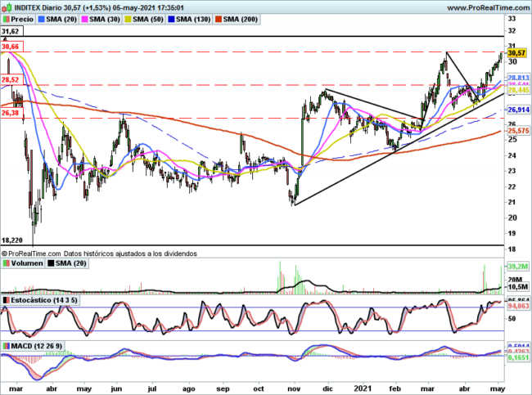
Task: Click the 28,445 SMA value on the price axis
Action: pos(519,90)
